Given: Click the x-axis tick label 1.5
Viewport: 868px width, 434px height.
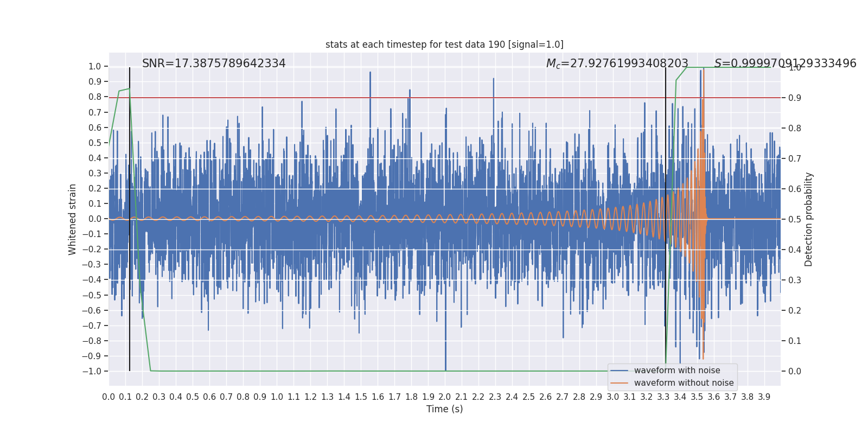Looking at the screenshot, I should coord(361,397).
